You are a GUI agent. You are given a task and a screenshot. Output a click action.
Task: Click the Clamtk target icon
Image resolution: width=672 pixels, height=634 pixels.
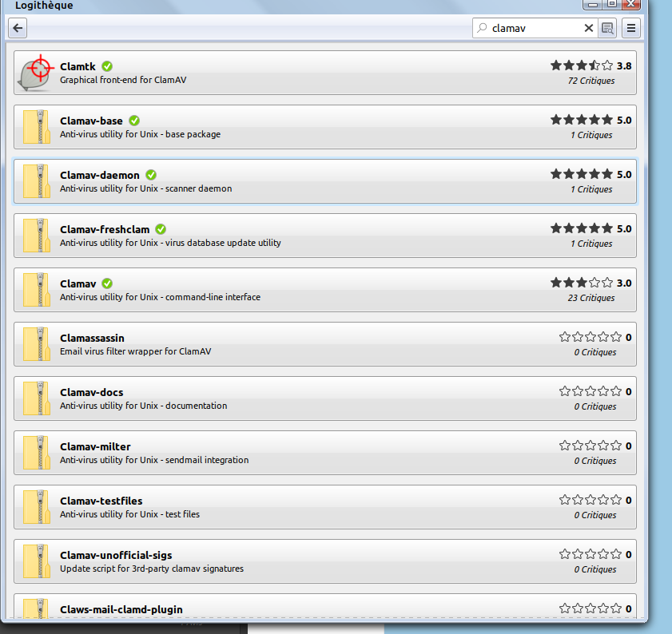pyautogui.click(x=37, y=73)
